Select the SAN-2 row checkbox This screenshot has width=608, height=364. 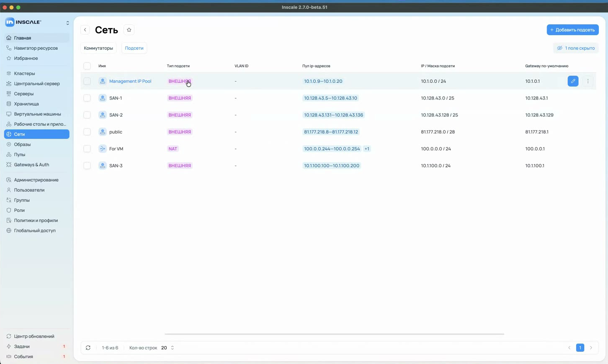(87, 115)
